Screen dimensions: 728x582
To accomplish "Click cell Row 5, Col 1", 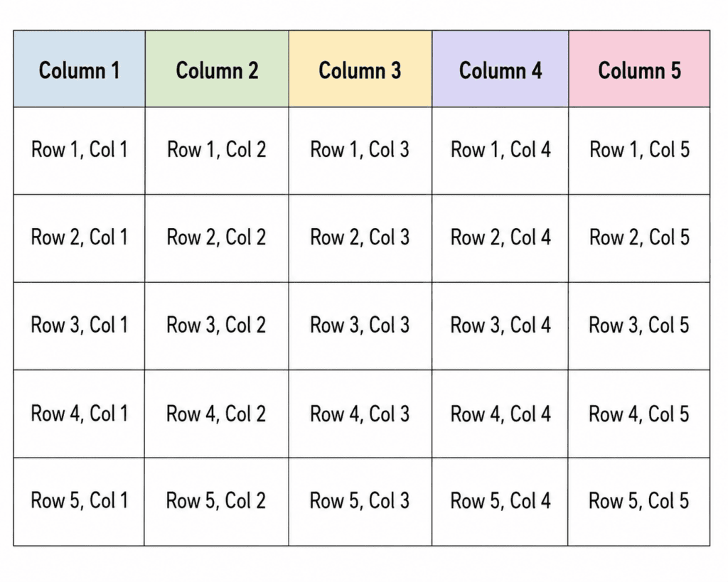I will (x=79, y=502).
